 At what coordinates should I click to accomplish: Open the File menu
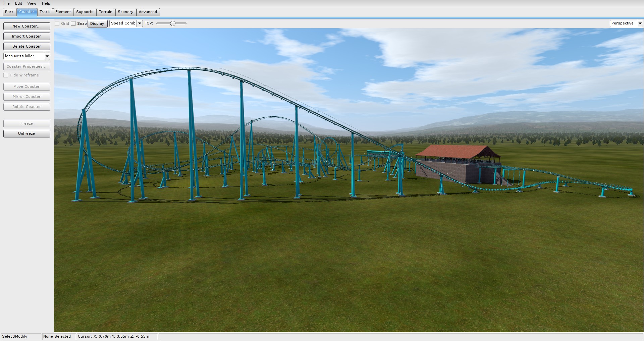[x=6, y=3]
